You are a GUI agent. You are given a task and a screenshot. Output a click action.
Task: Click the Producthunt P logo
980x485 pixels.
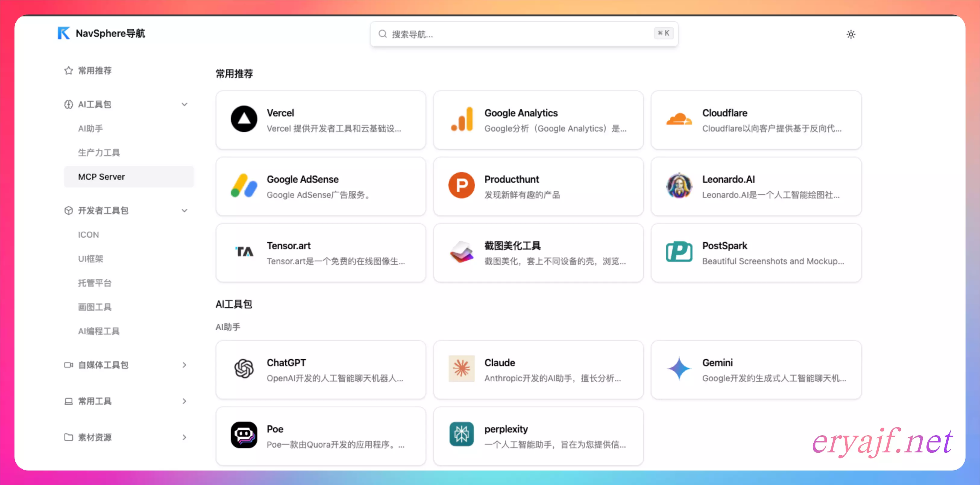point(461,185)
